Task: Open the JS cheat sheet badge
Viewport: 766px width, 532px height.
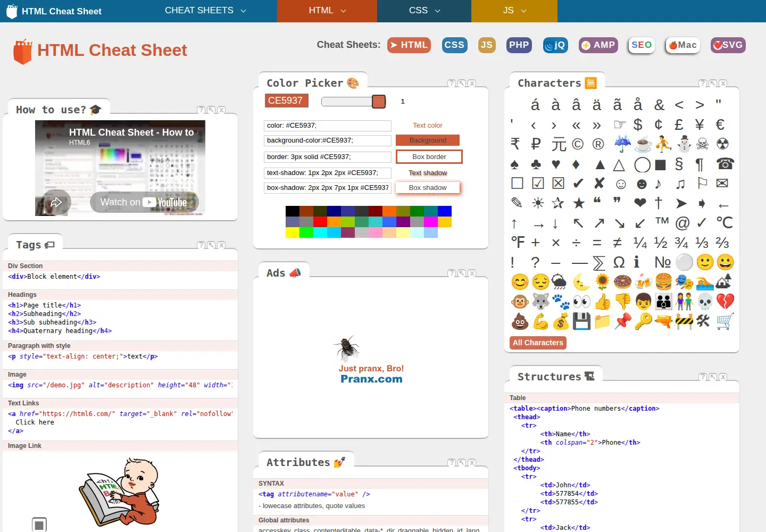Action: (x=487, y=45)
